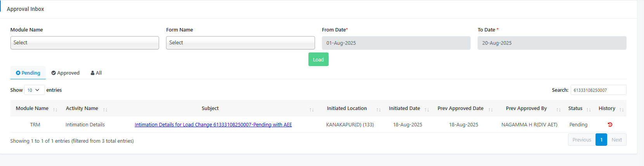Open the Module Name select dropdown
Screen dimensions: 644x166
85,43
